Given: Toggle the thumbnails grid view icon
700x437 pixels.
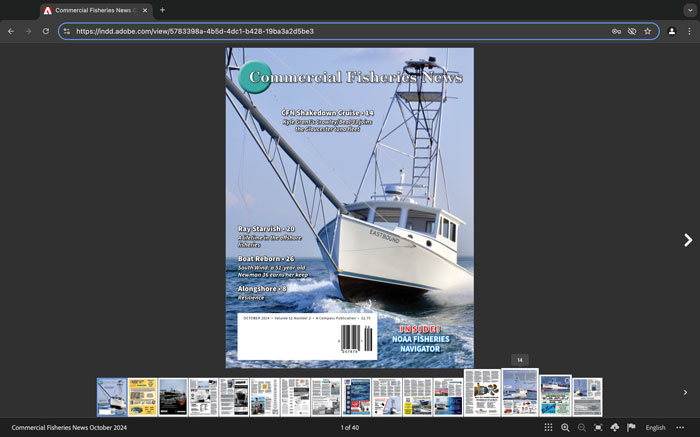Looking at the screenshot, I should 548,427.
